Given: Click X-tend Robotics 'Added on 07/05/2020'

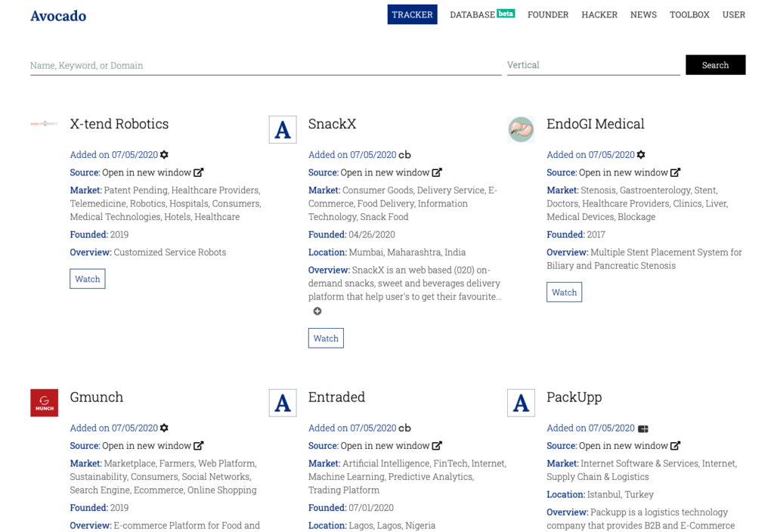Looking at the screenshot, I should [x=114, y=154].
